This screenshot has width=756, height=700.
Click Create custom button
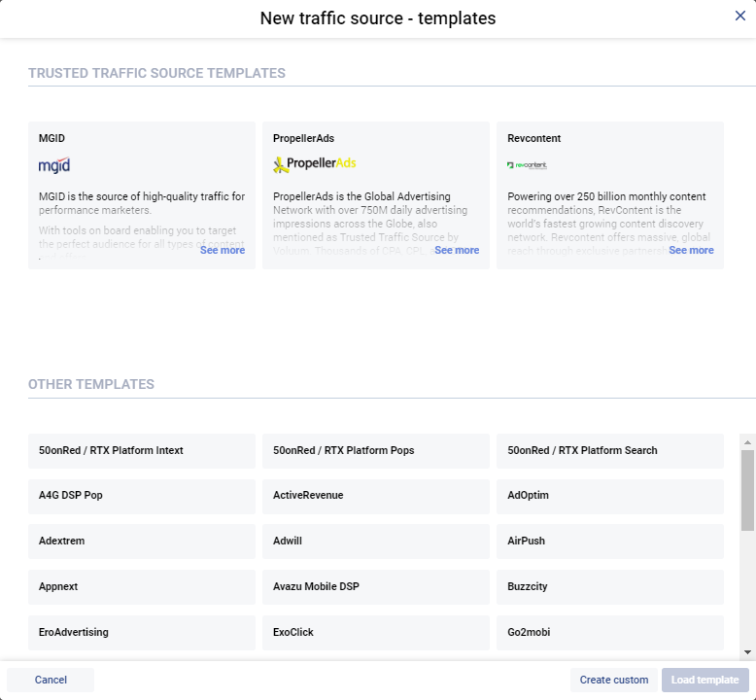(x=614, y=680)
